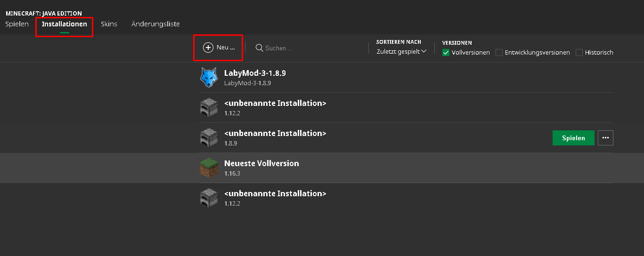Click furnace icon of first 1.12.2 installation
Image resolution: width=644 pixels, height=256 pixels.
(x=209, y=108)
